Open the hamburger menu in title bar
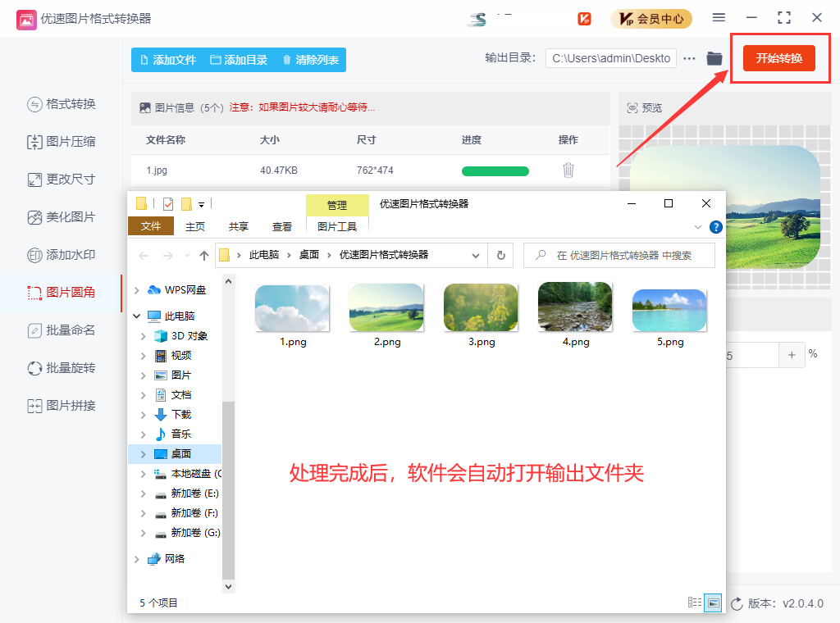840x623 pixels. pyautogui.click(x=719, y=18)
